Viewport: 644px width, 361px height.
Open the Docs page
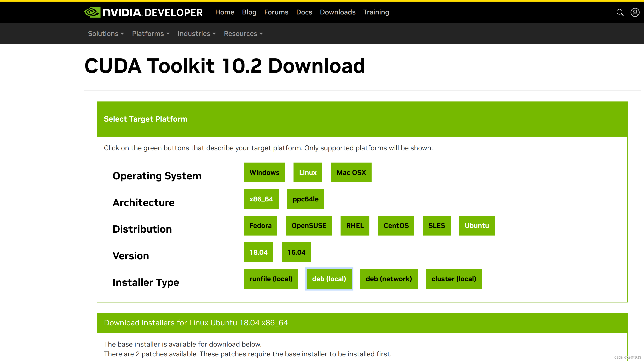(x=304, y=12)
